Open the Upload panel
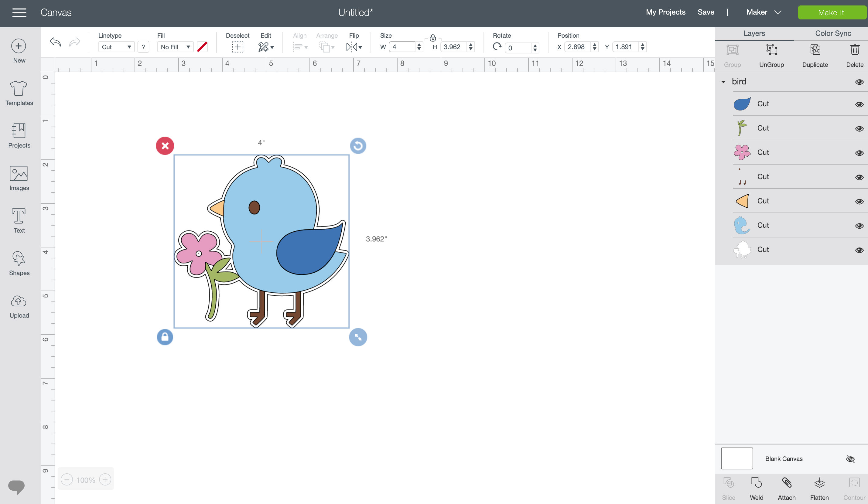The width and height of the screenshot is (868, 504). 19,306
